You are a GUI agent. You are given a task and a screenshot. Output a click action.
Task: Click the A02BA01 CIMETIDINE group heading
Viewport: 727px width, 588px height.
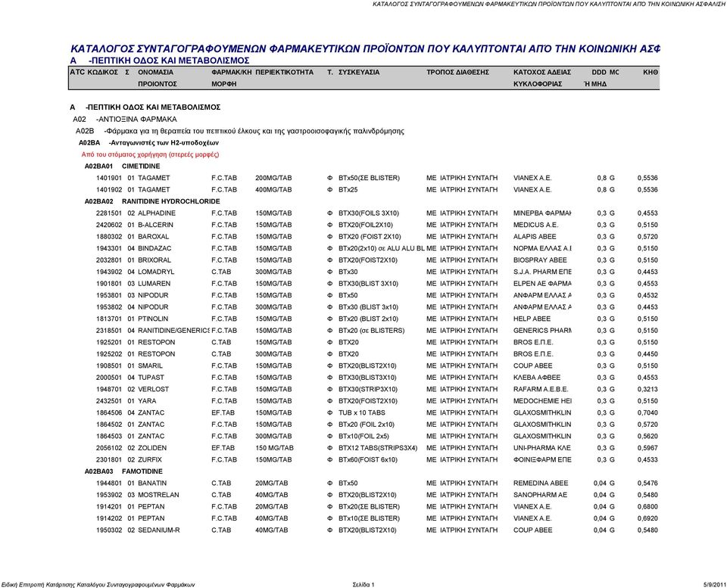point(123,166)
